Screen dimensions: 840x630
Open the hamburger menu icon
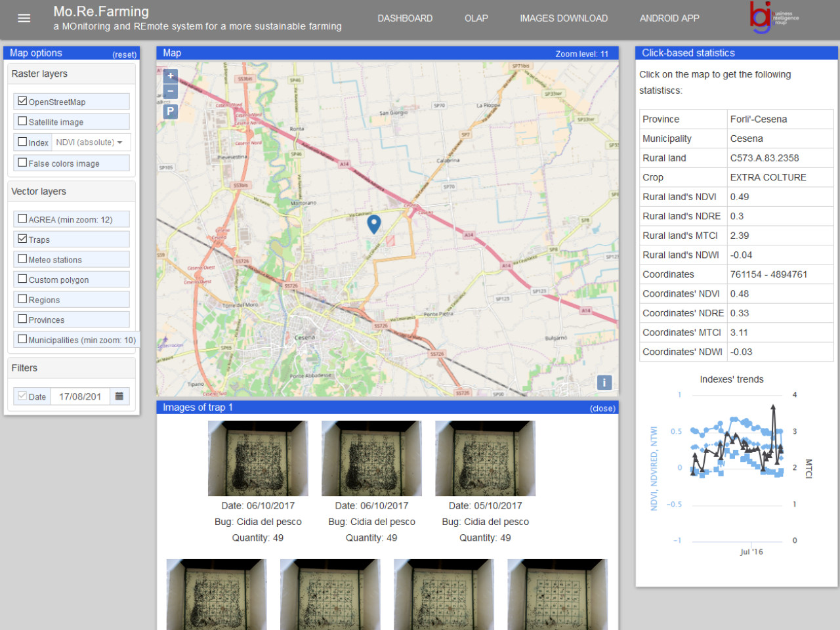(x=24, y=18)
